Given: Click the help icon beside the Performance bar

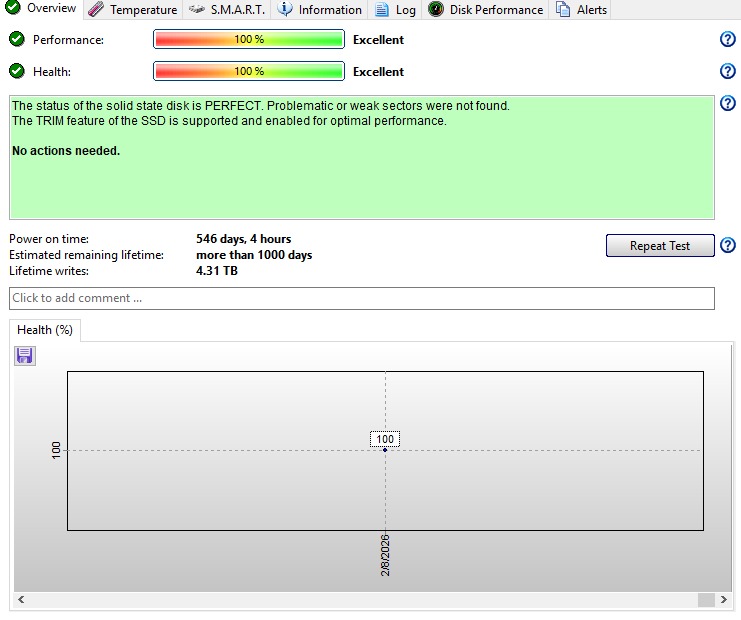Looking at the screenshot, I should [728, 40].
